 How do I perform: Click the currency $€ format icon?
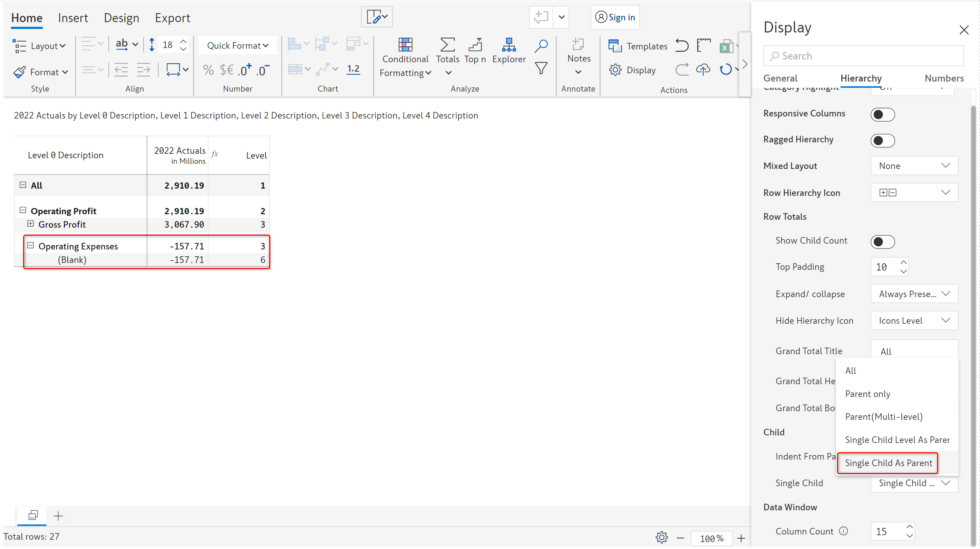(227, 70)
